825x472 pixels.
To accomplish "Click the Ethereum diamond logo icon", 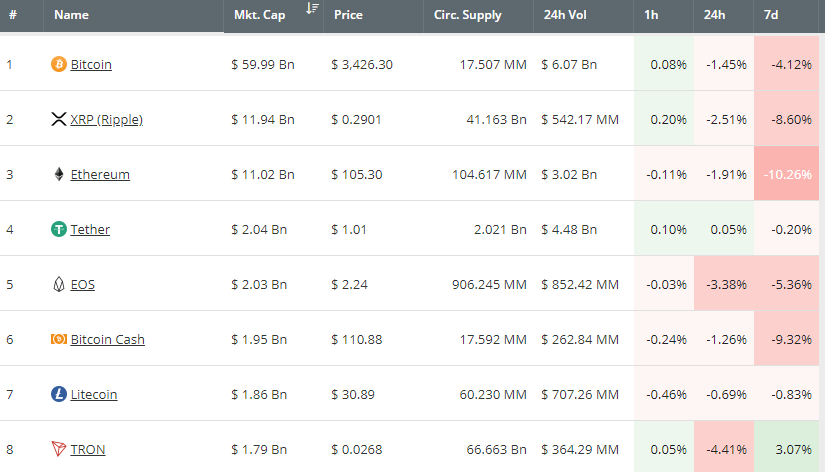I will (x=59, y=174).
